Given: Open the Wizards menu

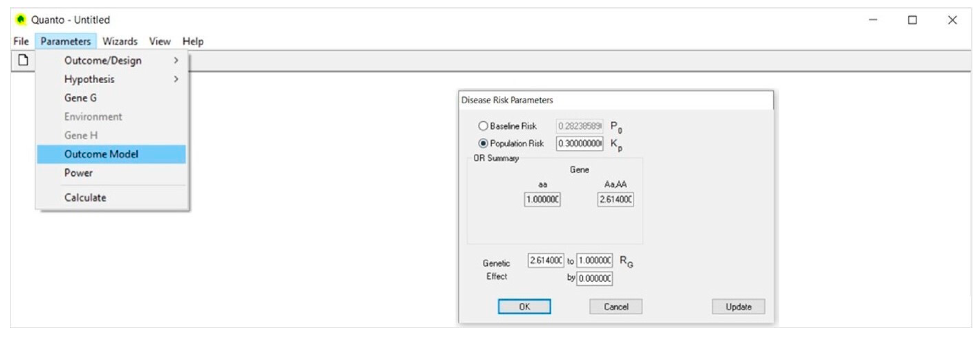Looking at the screenshot, I should [x=120, y=41].
